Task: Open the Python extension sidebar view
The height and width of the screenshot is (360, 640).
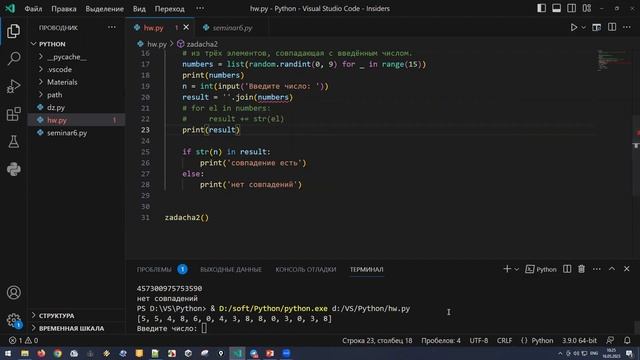Action: pos(13,169)
